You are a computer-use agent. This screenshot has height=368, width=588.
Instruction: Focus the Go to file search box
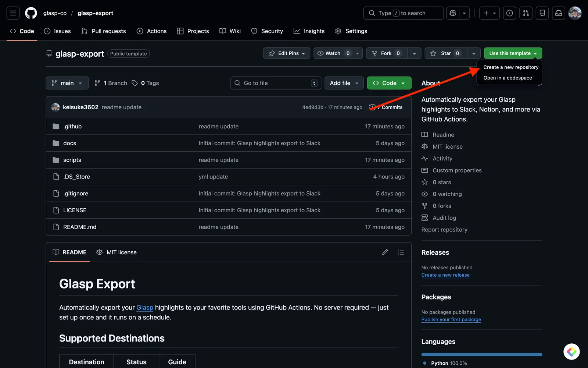tap(276, 83)
